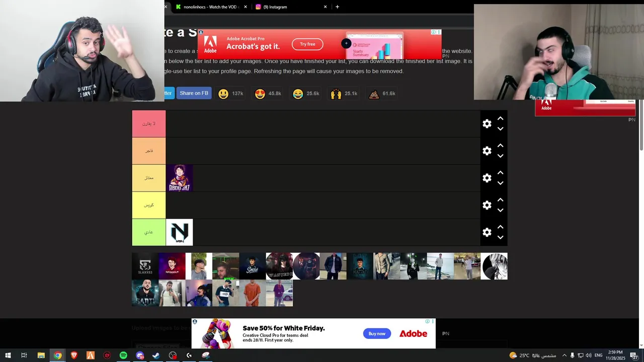Close the nonolinhocs VOD tab
The width and height of the screenshot is (644, 362).
(x=246, y=7)
